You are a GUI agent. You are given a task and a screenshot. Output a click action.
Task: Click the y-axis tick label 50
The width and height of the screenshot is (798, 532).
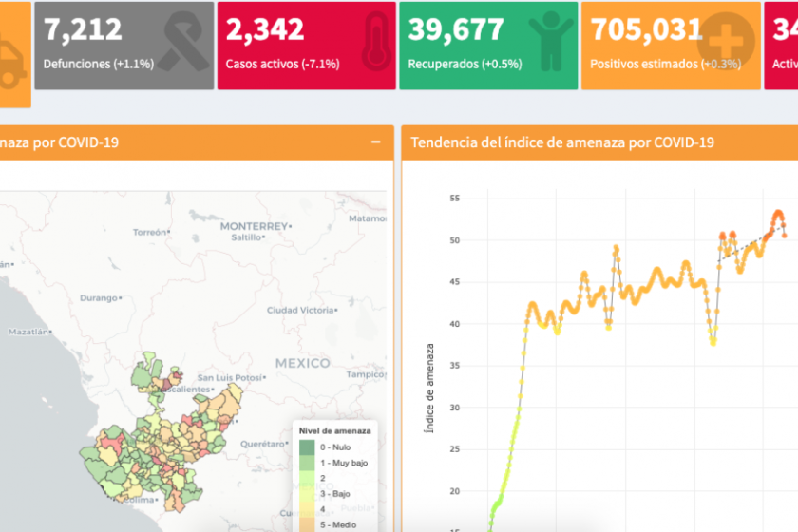click(x=454, y=239)
